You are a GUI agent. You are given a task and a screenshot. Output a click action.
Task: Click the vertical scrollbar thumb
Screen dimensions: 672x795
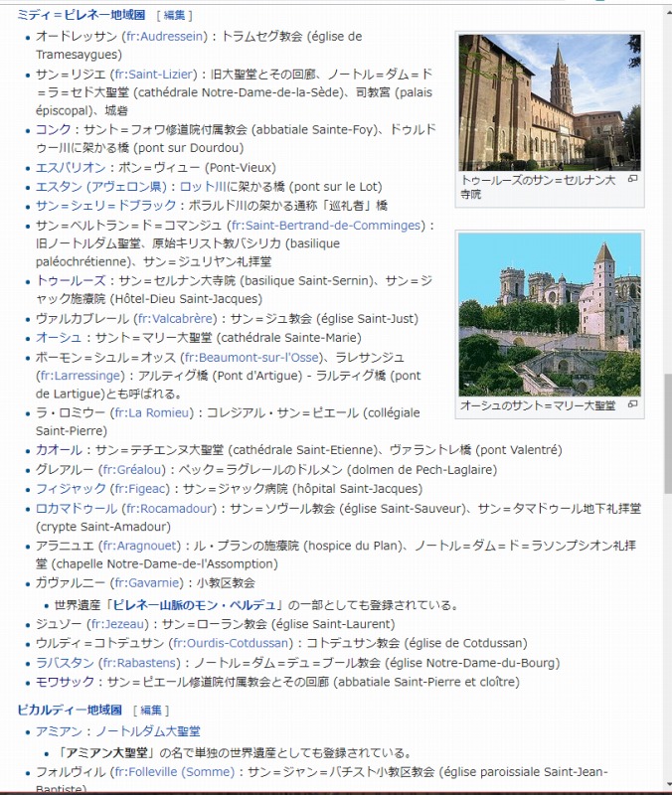[668, 433]
